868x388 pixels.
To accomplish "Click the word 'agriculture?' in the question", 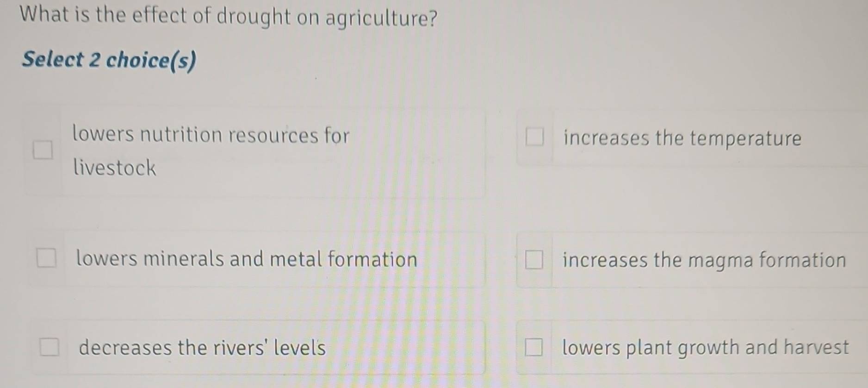I will [381, 19].
